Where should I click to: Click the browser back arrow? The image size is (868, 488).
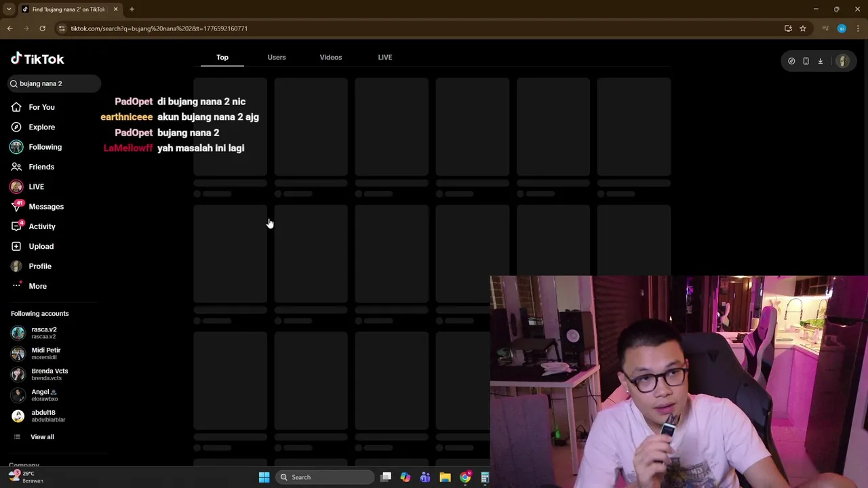[9, 28]
